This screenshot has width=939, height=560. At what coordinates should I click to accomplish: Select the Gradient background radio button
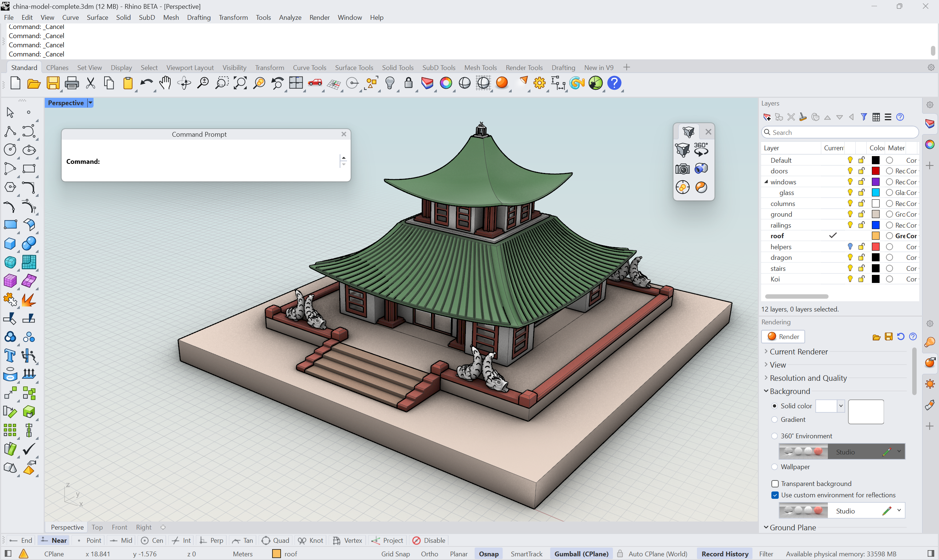774,420
